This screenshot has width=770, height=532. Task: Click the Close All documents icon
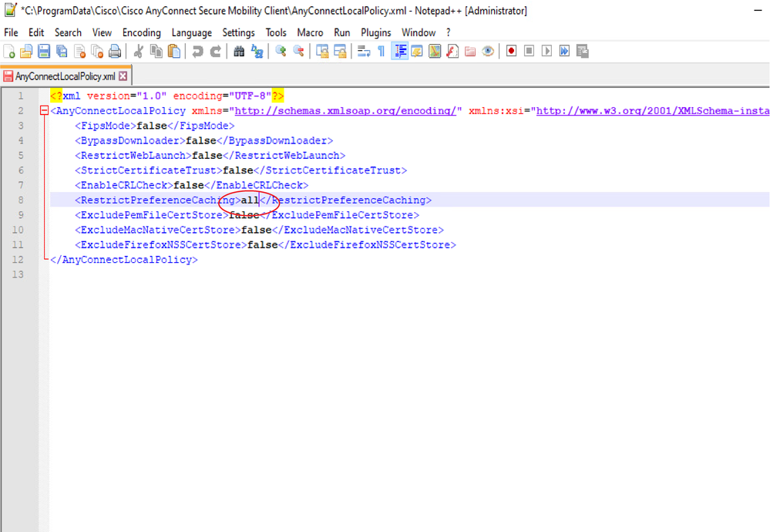(97, 51)
